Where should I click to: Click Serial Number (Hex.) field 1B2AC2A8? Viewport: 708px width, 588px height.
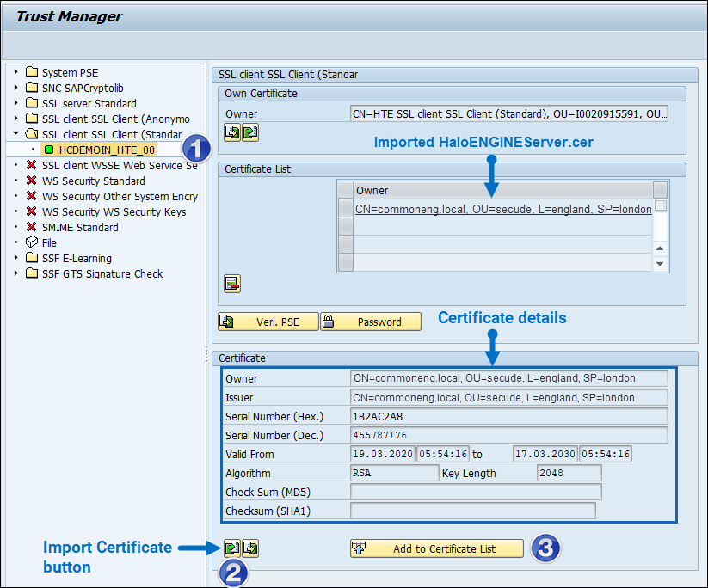[x=509, y=417]
